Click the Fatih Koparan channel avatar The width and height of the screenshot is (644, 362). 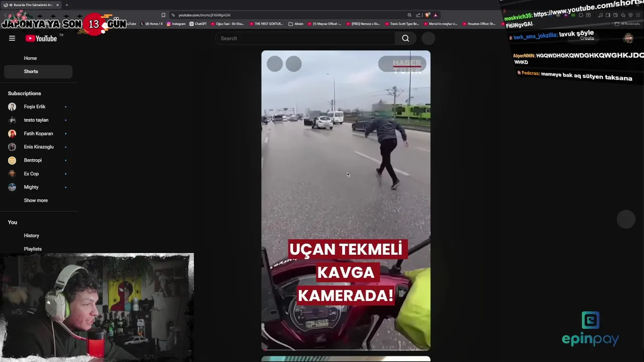pyautogui.click(x=12, y=134)
